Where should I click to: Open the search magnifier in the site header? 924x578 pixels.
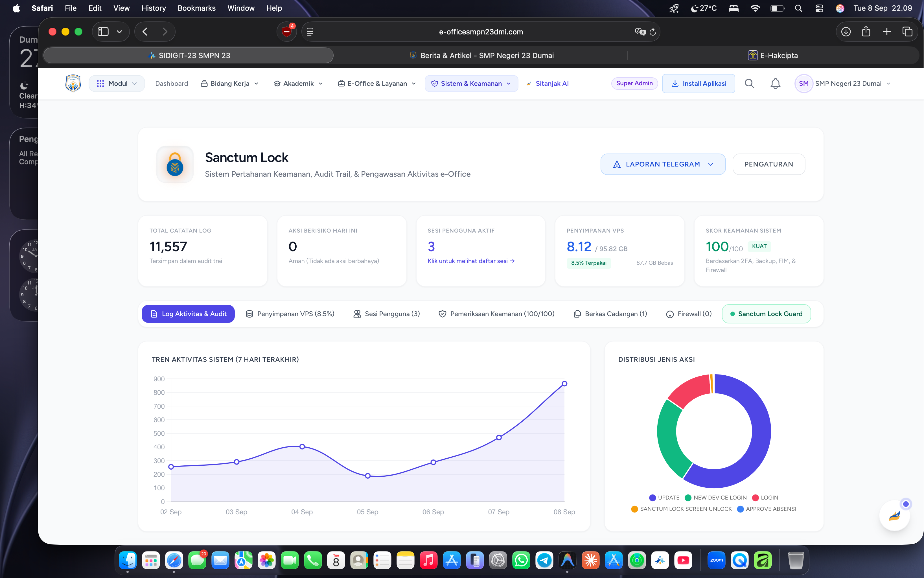[749, 83]
